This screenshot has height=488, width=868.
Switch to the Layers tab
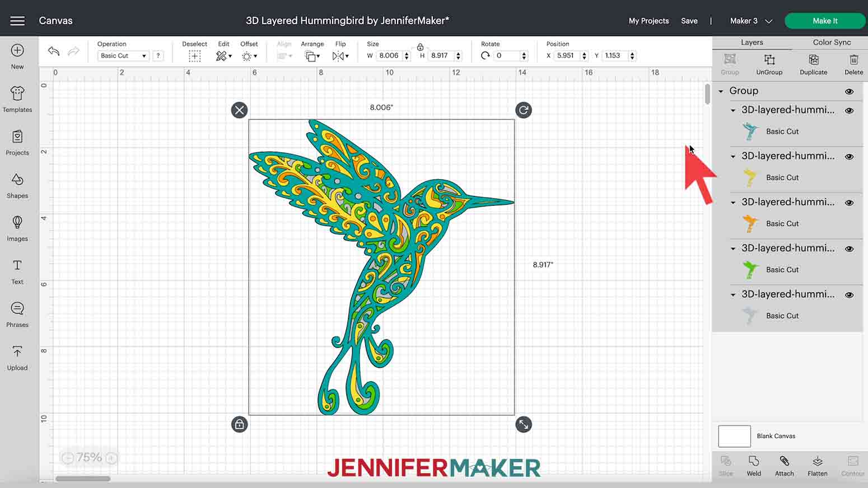[x=752, y=43]
